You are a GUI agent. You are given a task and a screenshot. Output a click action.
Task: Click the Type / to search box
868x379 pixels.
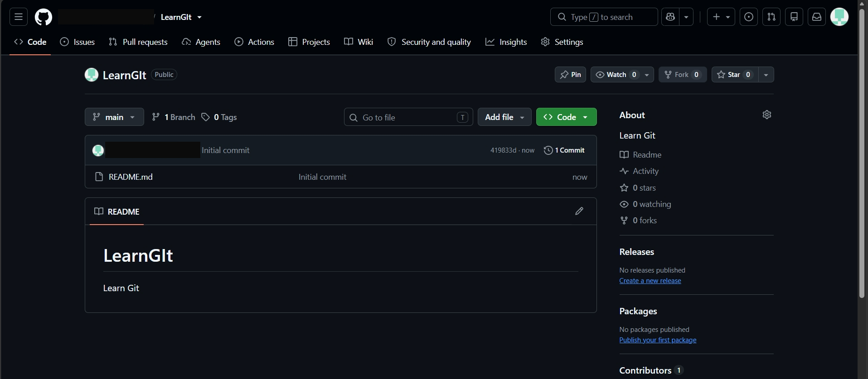pyautogui.click(x=604, y=17)
